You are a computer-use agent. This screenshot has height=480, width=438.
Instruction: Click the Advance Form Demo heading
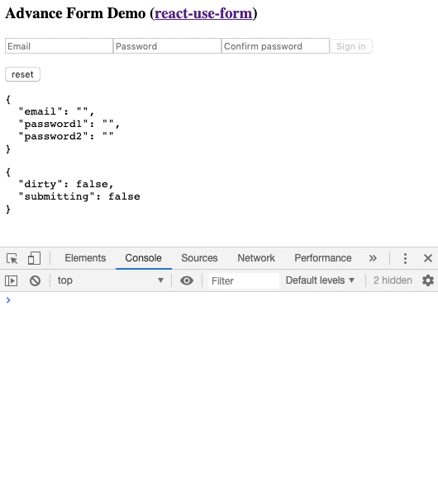tap(131, 13)
